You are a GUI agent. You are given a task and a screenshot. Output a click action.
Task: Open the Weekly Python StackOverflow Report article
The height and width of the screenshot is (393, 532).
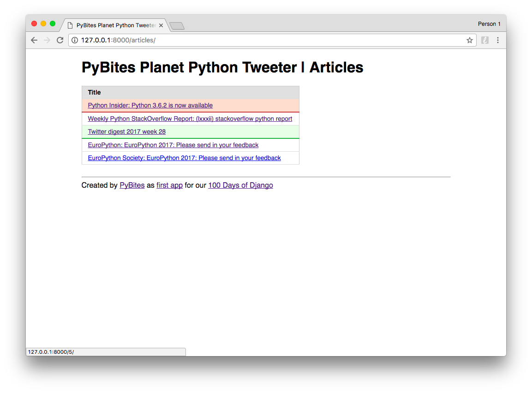tap(190, 119)
